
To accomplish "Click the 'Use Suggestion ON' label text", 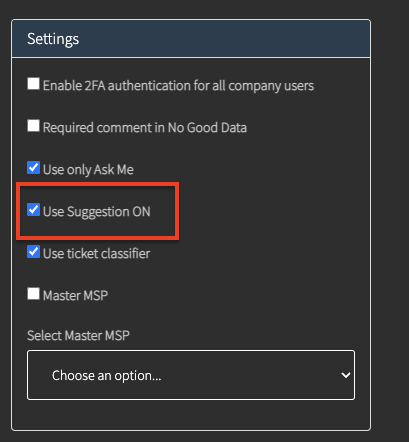I will (x=97, y=212).
